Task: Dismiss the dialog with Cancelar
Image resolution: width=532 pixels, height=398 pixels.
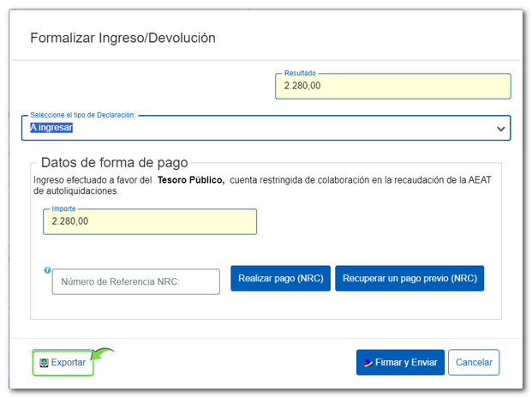Action: tap(473, 362)
